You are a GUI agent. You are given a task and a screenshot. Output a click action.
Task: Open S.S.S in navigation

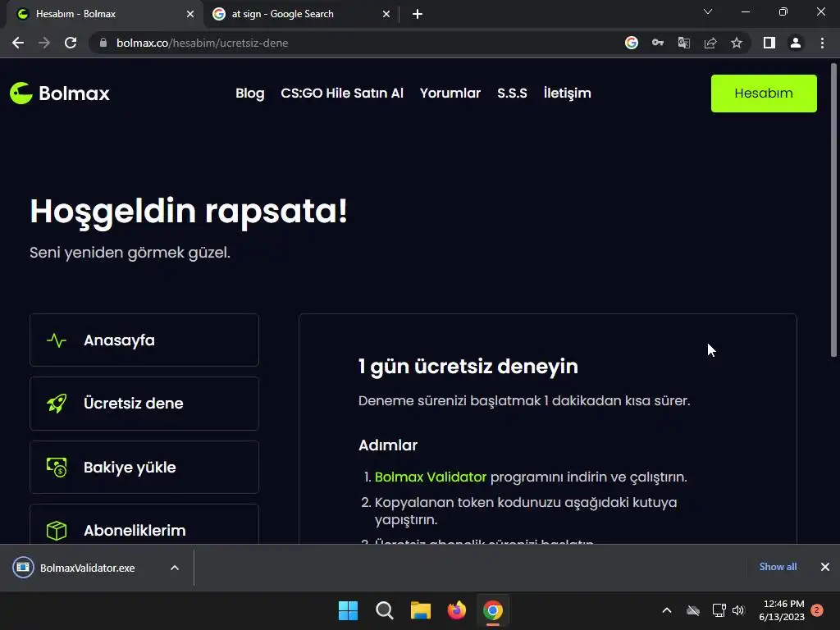click(x=512, y=94)
